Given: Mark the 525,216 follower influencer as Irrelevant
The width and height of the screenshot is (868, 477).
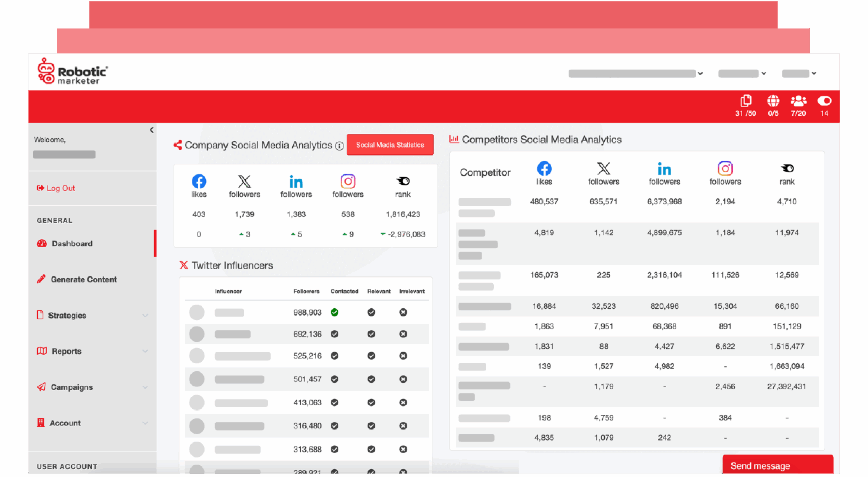Looking at the screenshot, I should (x=403, y=356).
